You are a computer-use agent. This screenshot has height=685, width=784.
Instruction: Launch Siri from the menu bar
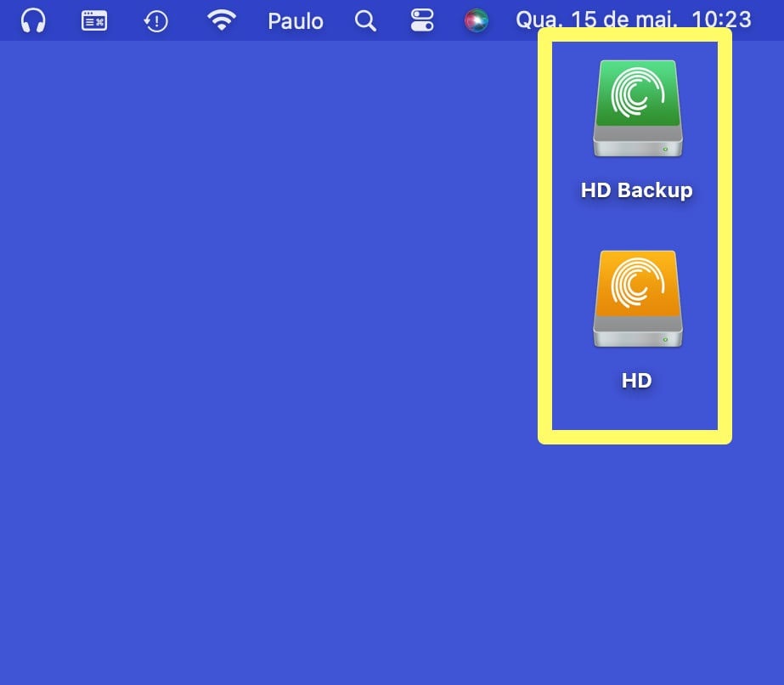[x=477, y=20]
